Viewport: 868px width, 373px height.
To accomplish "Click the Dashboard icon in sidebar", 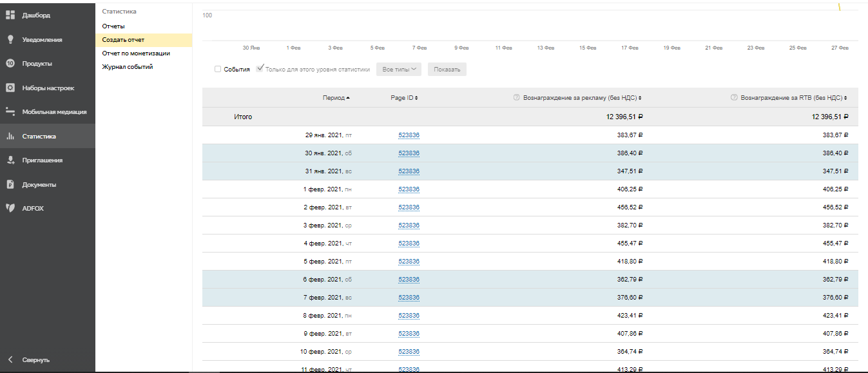I will click(10, 15).
